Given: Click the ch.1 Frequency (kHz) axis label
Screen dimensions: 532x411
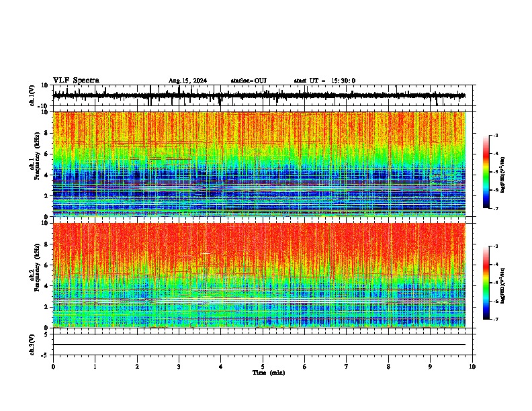Looking at the screenshot, I should [x=35, y=156].
